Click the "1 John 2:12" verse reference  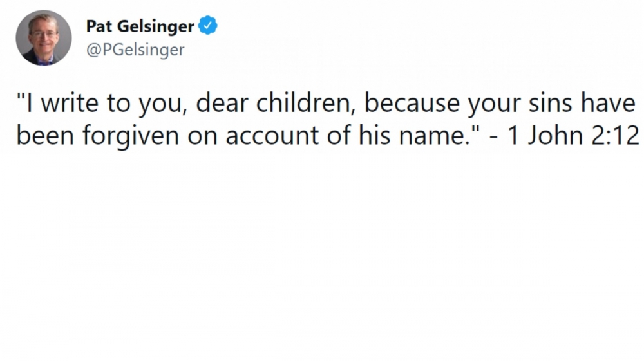point(573,135)
